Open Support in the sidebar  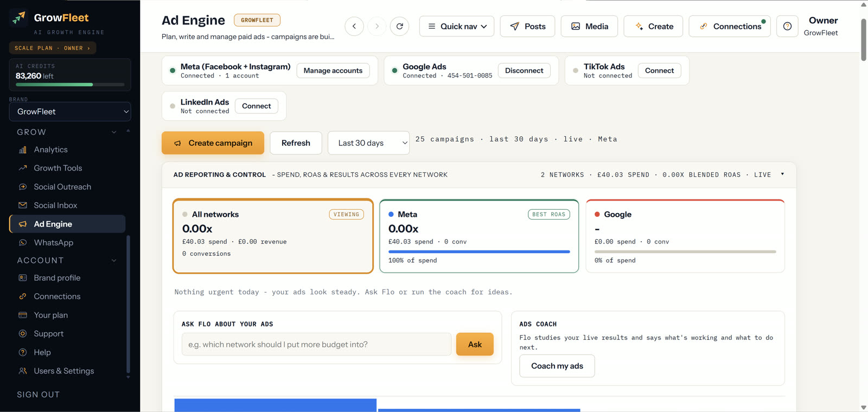click(x=48, y=334)
